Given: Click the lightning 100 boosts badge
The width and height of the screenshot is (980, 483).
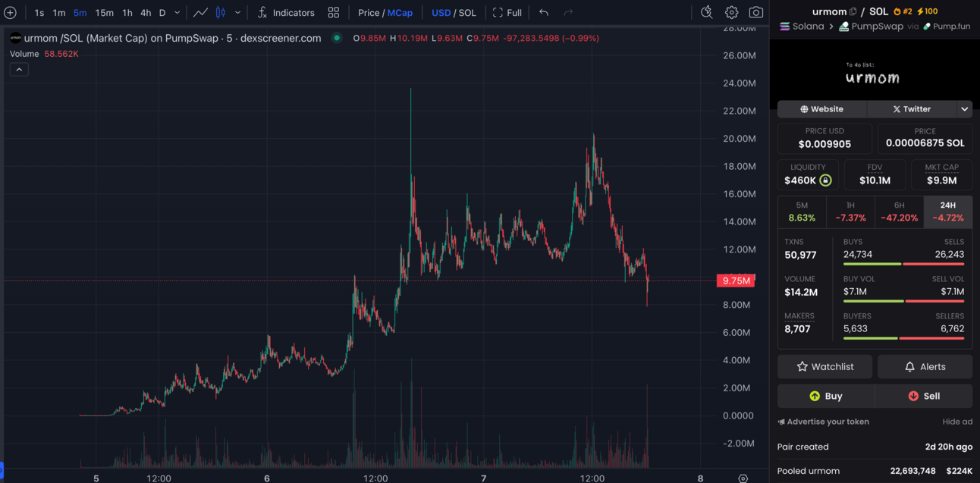Looking at the screenshot, I should (927, 11).
